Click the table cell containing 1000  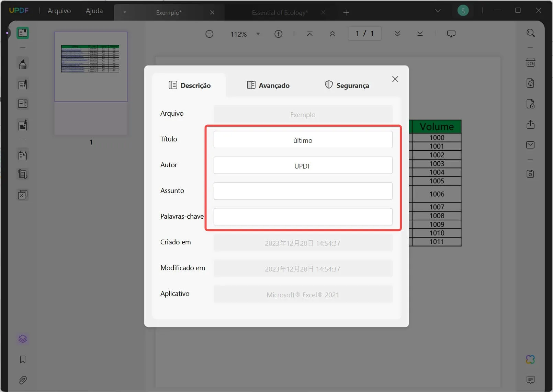(437, 138)
